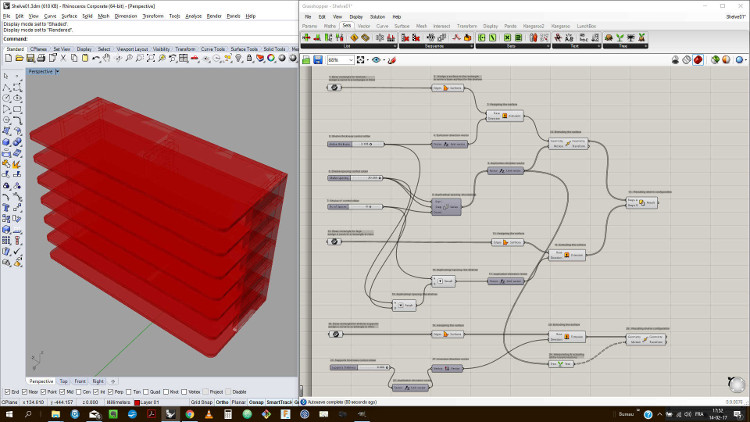The height and width of the screenshot is (422, 750).
Task: Click the third number slider from top on canvas
Action: (355, 207)
